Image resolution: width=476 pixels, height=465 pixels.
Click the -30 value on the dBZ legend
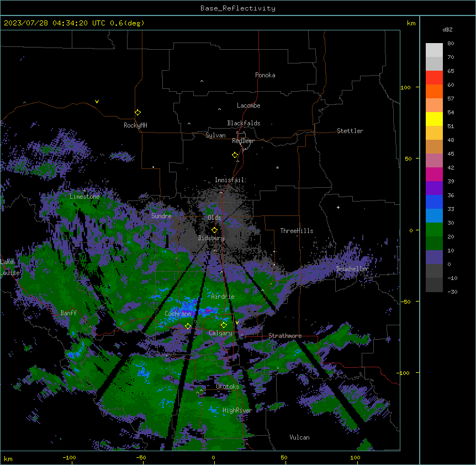[x=452, y=292]
